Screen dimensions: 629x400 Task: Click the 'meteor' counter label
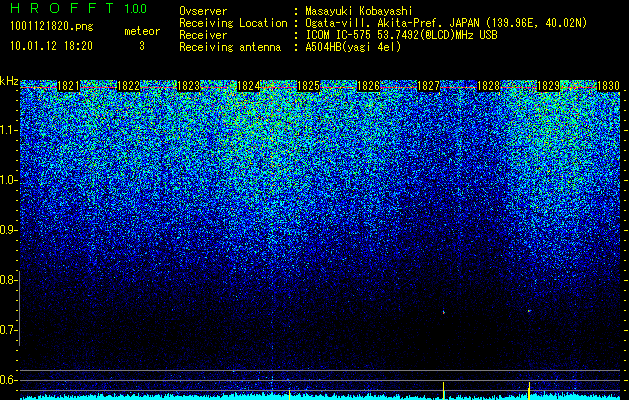coord(142,31)
